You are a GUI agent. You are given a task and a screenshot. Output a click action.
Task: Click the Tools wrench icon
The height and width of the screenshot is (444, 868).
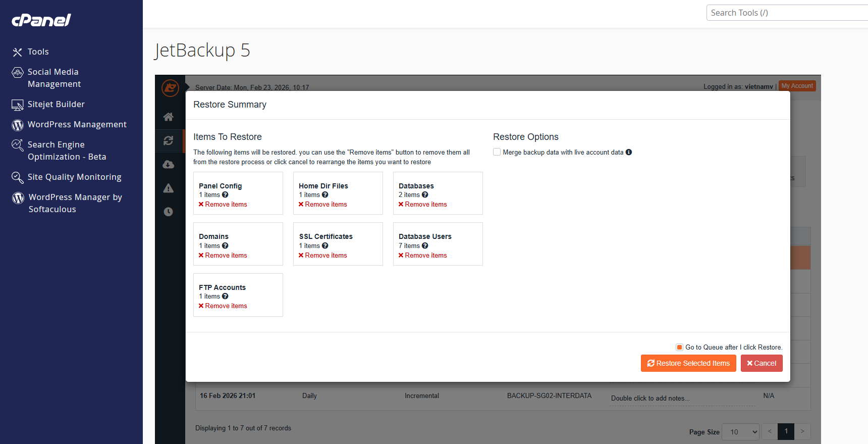click(x=18, y=52)
